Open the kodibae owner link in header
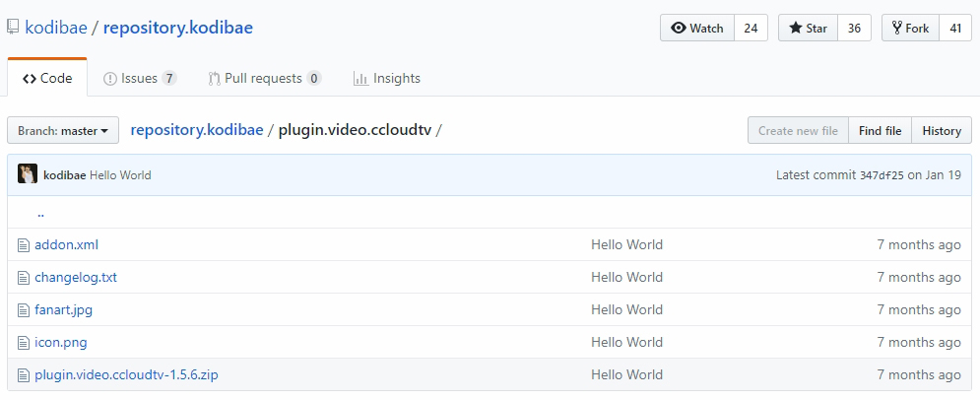 click(x=56, y=28)
